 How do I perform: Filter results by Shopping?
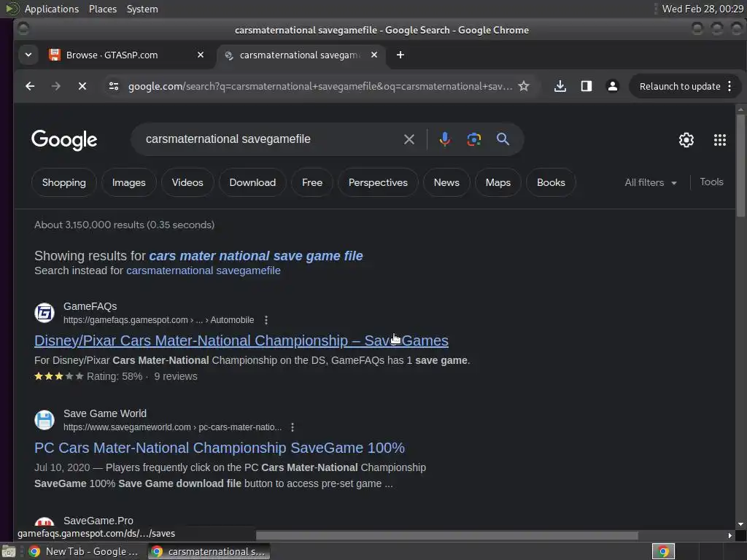coord(64,182)
